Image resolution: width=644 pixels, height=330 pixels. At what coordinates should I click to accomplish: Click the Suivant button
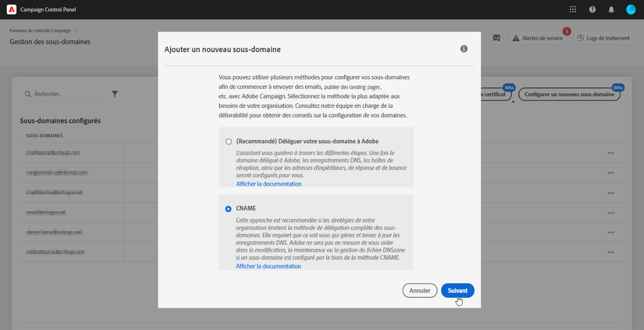457,291
